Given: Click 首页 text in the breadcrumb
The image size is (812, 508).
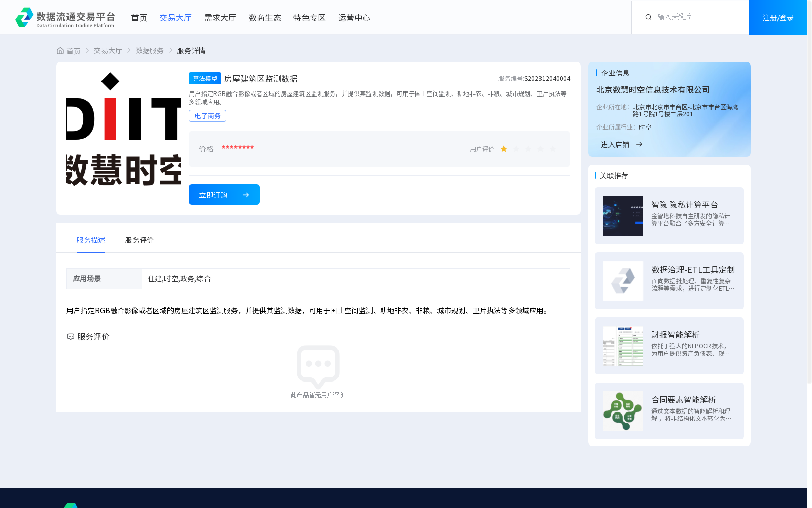Looking at the screenshot, I should tap(74, 51).
